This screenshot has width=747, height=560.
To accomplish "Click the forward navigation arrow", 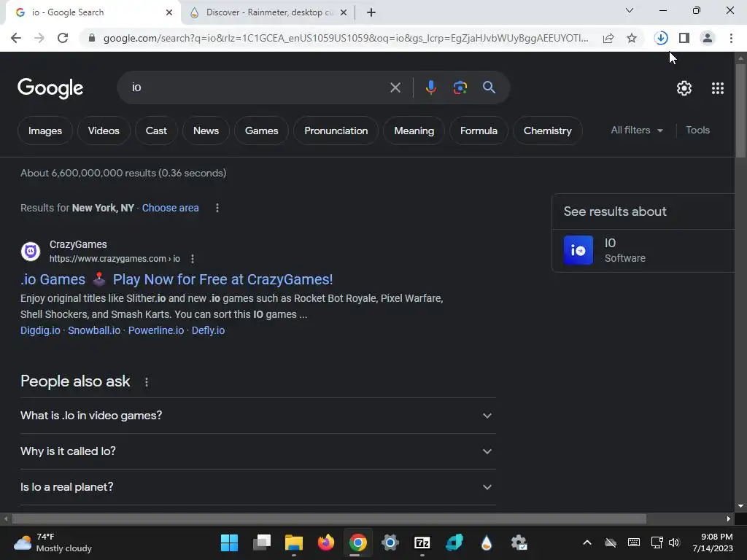I will point(39,38).
